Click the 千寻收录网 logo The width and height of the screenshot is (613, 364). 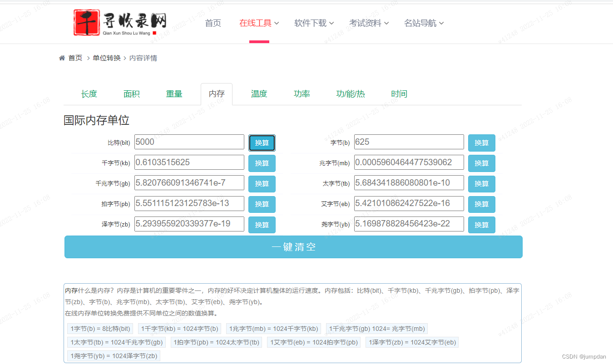(119, 22)
